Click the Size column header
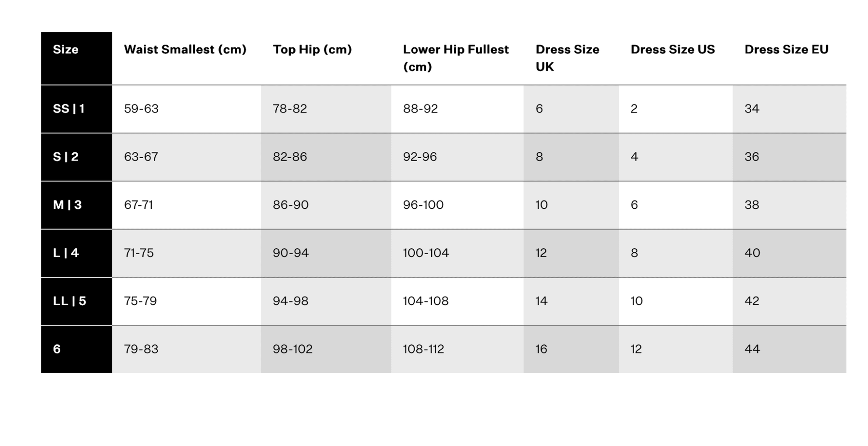868x446 pixels. [66, 50]
